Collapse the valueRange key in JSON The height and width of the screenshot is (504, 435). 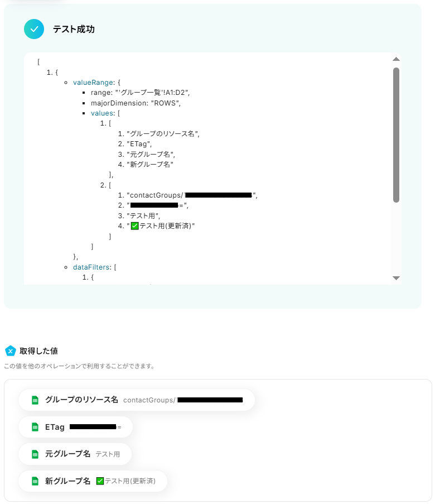point(93,83)
